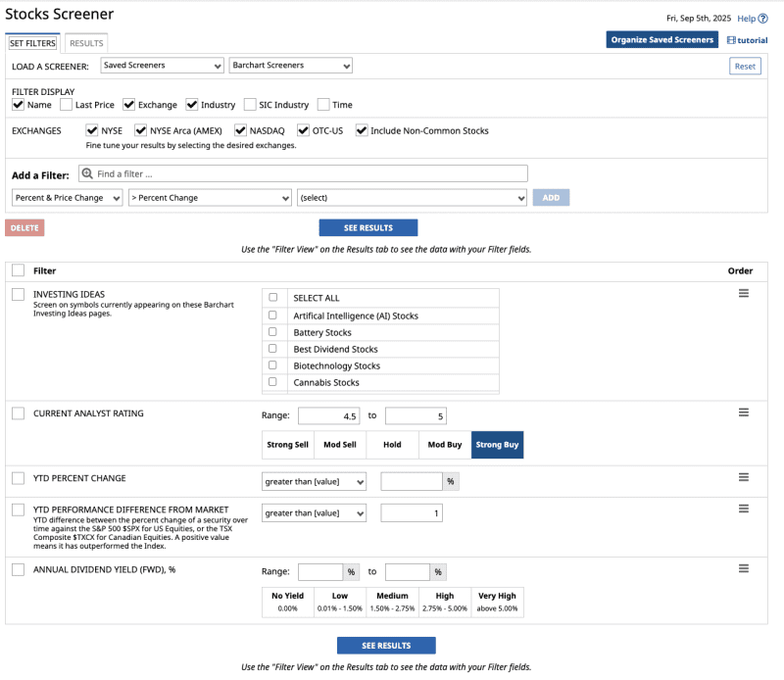
Task: Click the magnifier icon in Find a filter
Action: pyautogui.click(x=87, y=173)
